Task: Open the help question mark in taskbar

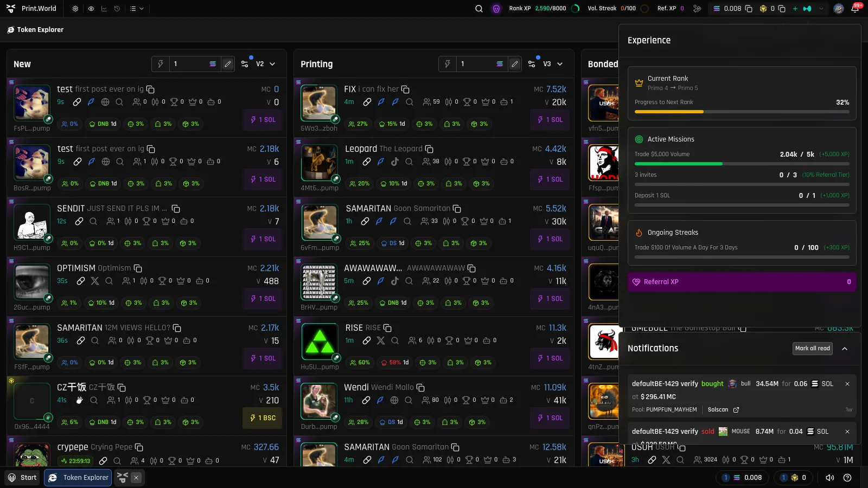Action: click(x=847, y=478)
